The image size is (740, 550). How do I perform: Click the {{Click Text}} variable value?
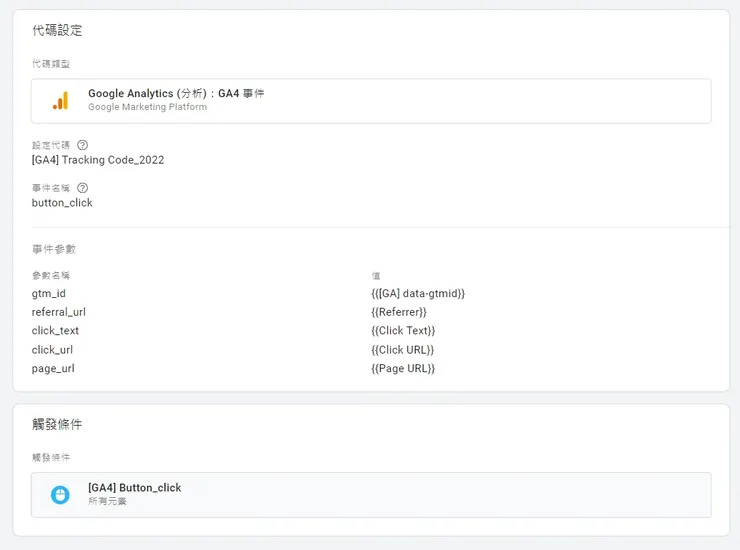click(403, 331)
